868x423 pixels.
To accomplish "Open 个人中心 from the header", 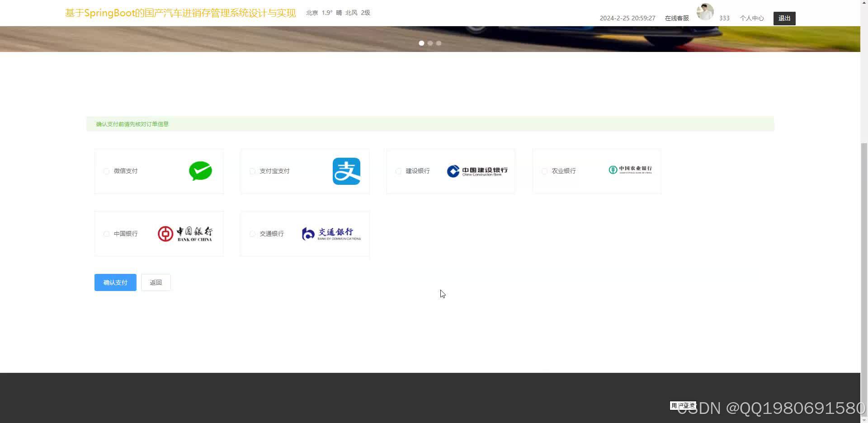I will (752, 18).
